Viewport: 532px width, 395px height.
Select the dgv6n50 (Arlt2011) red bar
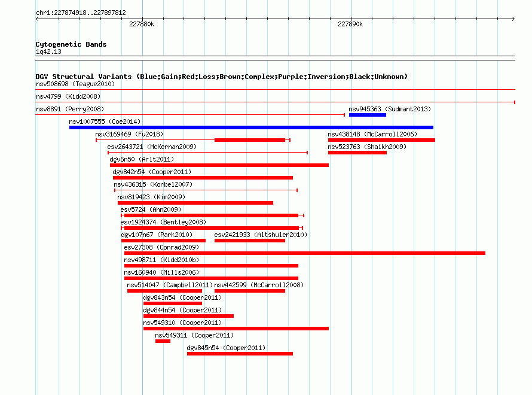219,165
